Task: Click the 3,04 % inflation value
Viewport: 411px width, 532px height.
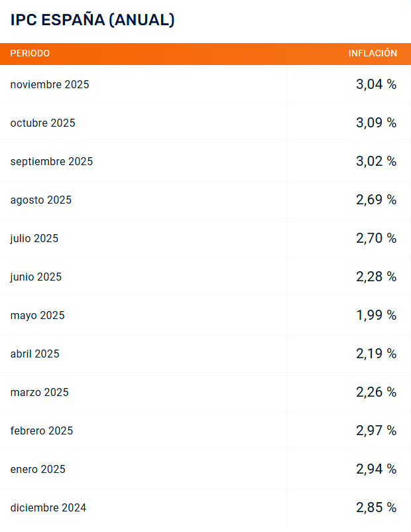Action: coord(376,84)
